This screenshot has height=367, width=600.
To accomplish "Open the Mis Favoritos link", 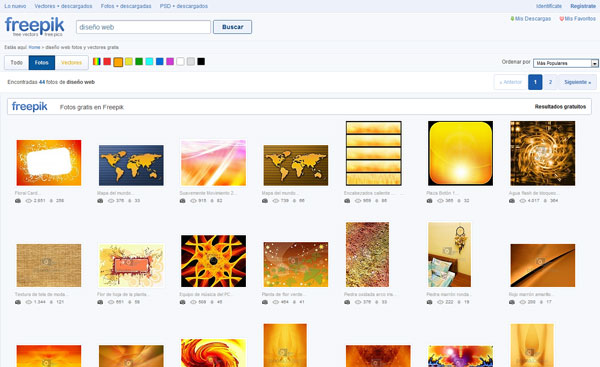I will (x=580, y=18).
